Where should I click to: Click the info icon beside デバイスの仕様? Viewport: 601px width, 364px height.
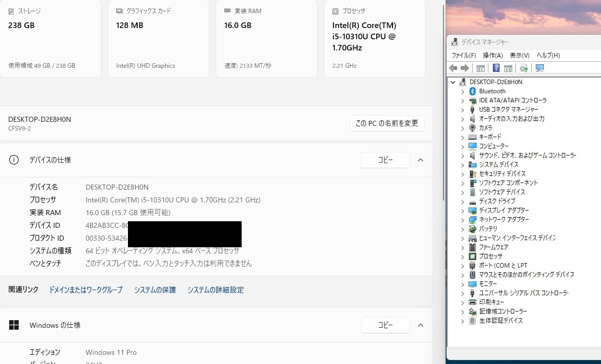coord(14,160)
